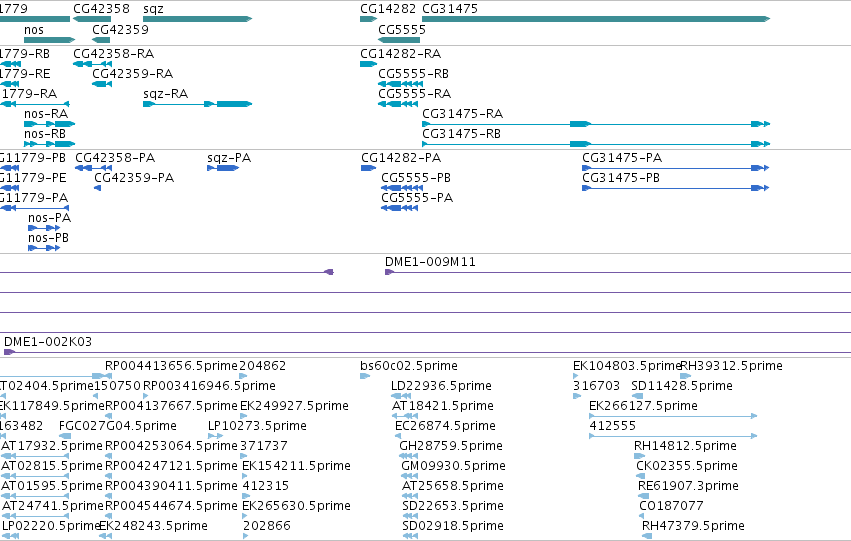
Task: Click transcript CG5555-RB label
Action: click(x=414, y=74)
